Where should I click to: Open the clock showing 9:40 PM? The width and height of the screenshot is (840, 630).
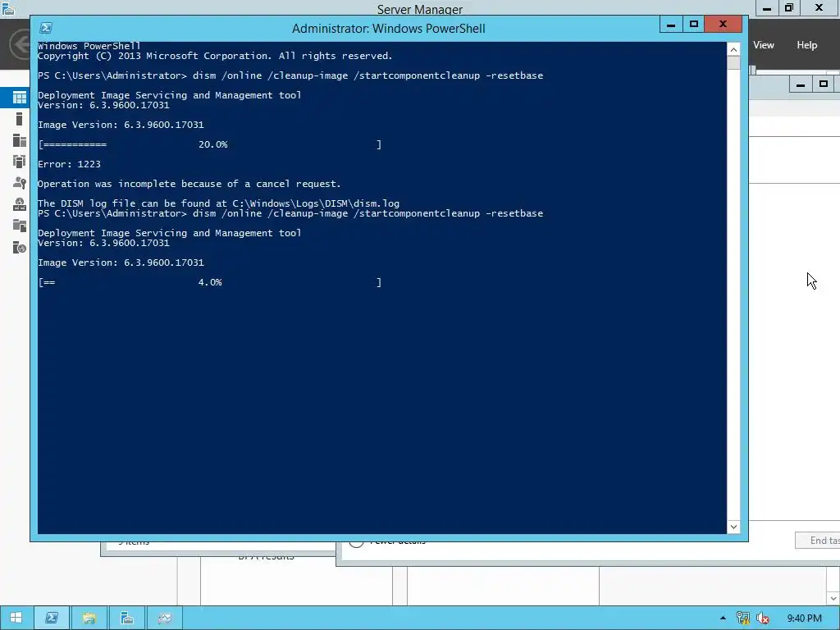[804, 618]
